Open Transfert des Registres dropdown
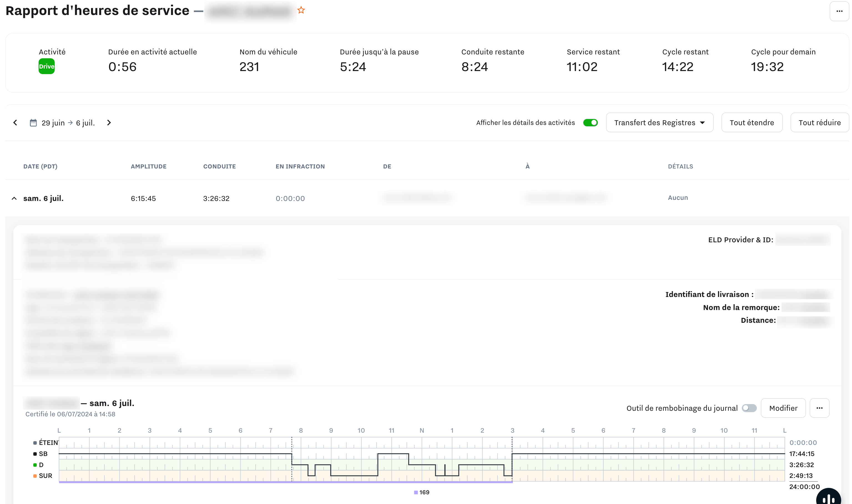852x504 pixels. (x=659, y=123)
